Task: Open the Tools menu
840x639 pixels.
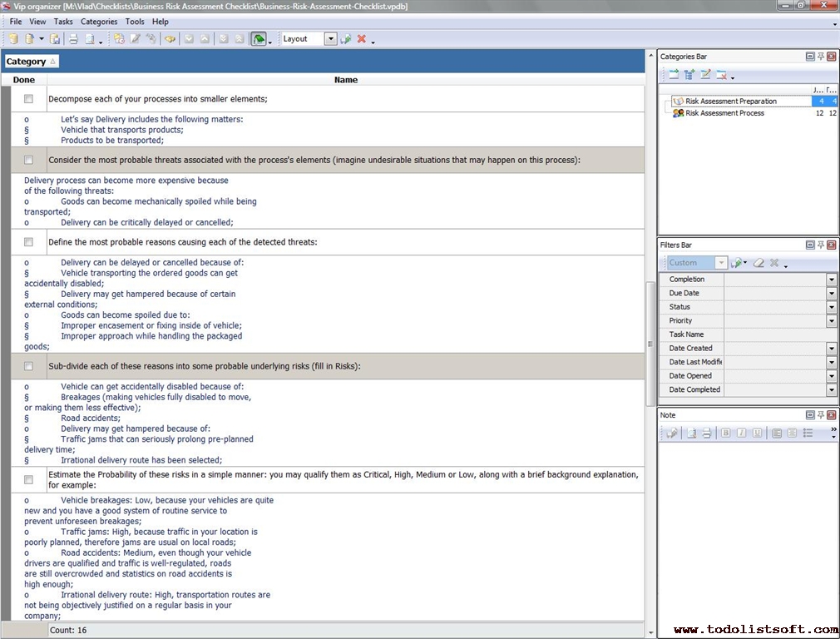Action: point(135,22)
